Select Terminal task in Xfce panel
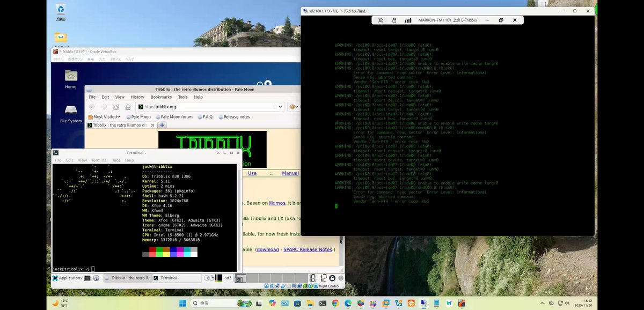This screenshot has width=644, height=310. pos(177,278)
